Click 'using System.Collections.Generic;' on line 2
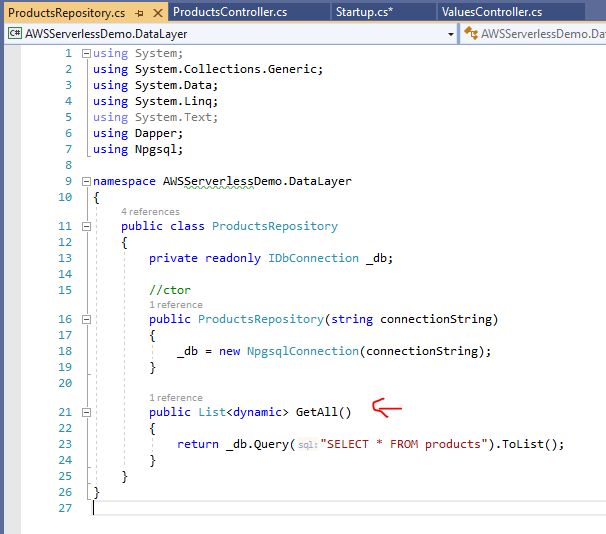Viewport: 606px width, 534px height. (x=208, y=69)
